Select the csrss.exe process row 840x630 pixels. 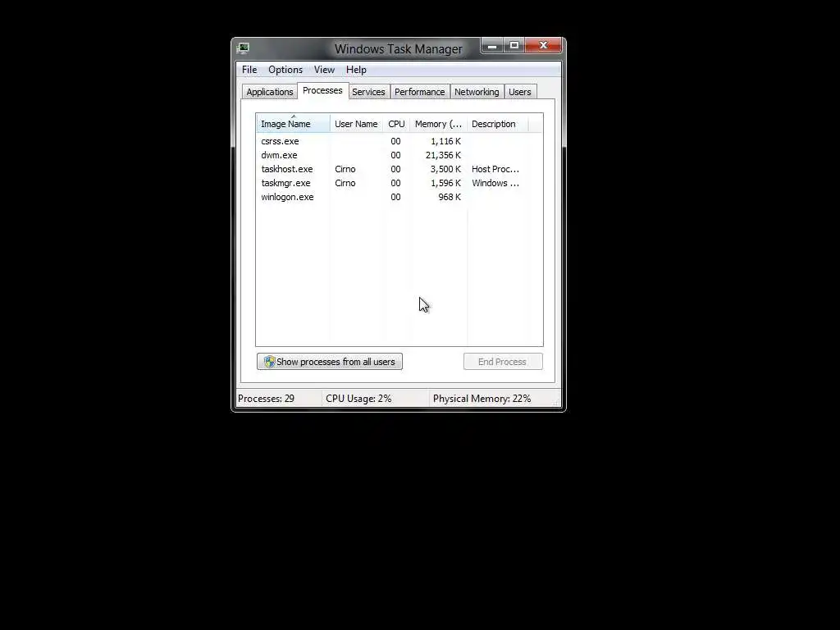point(399,141)
